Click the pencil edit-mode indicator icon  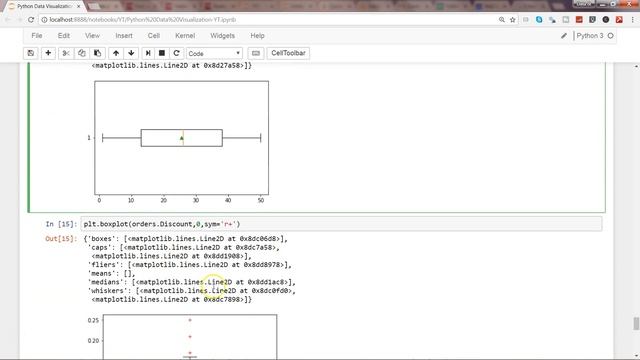pos(564,36)
